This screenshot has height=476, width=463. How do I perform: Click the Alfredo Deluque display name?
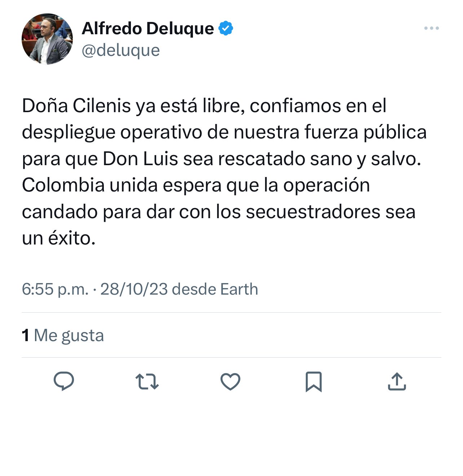pos(148,28)
